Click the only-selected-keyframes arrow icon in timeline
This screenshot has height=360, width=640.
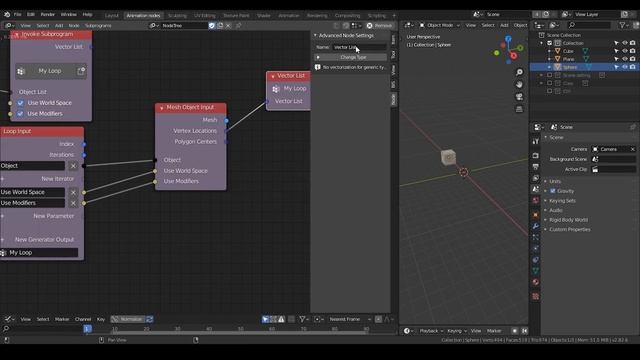(265, 319)
